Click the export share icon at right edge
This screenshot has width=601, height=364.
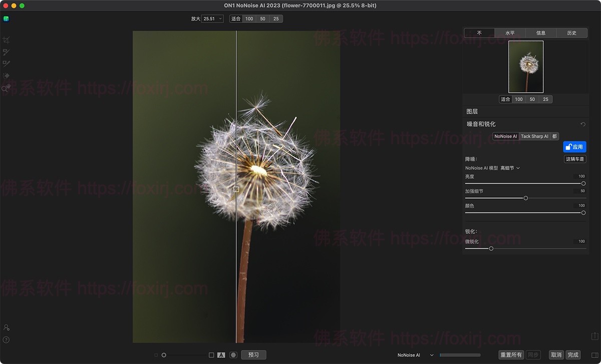tap(594, 335)
